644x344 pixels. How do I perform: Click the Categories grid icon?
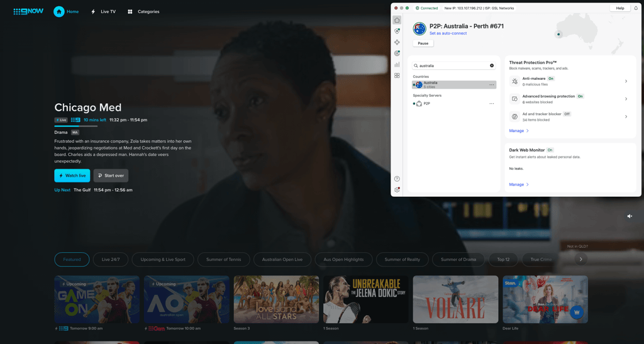130,11
